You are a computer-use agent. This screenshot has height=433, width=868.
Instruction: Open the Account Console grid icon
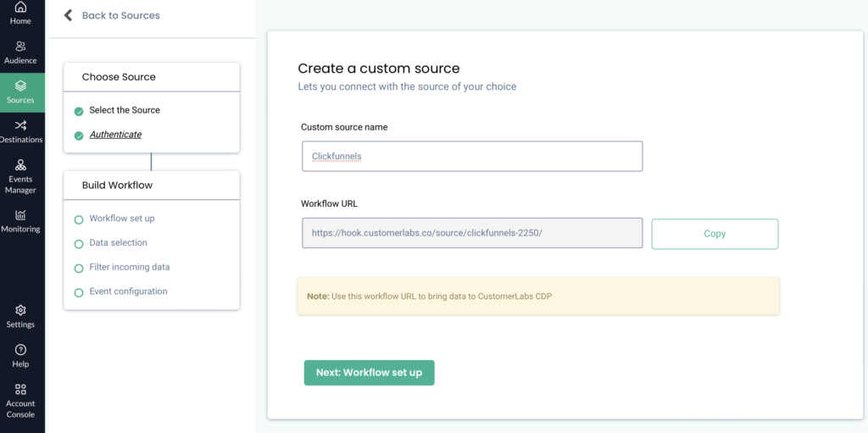click(20, 389)
